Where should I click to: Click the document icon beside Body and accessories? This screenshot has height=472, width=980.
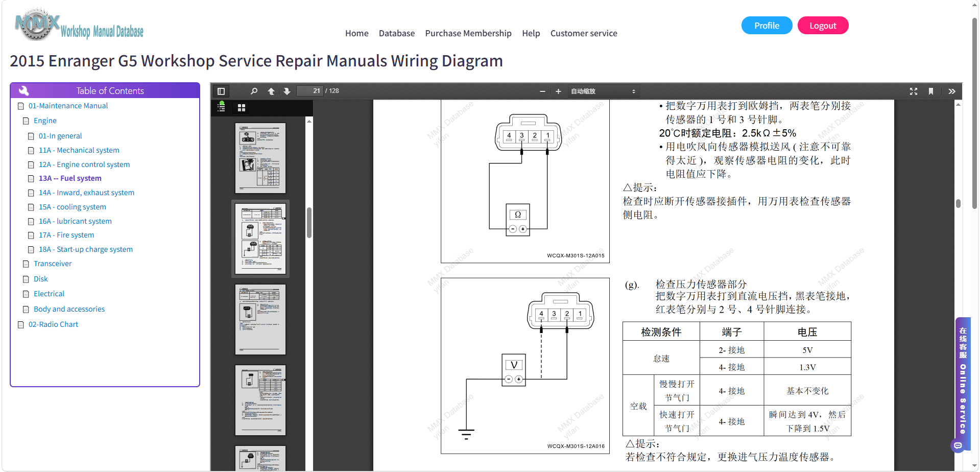tap(26, 310)
